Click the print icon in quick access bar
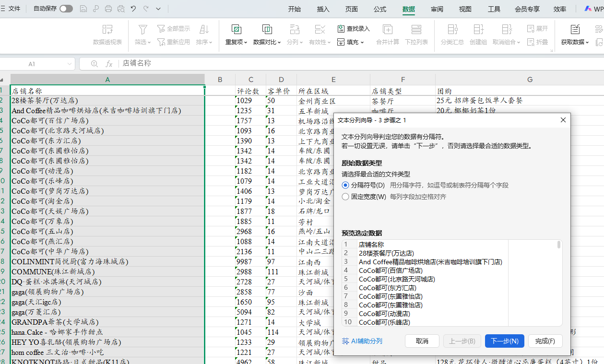The height and width of the screenshot is (364, 604). point(108,9)
